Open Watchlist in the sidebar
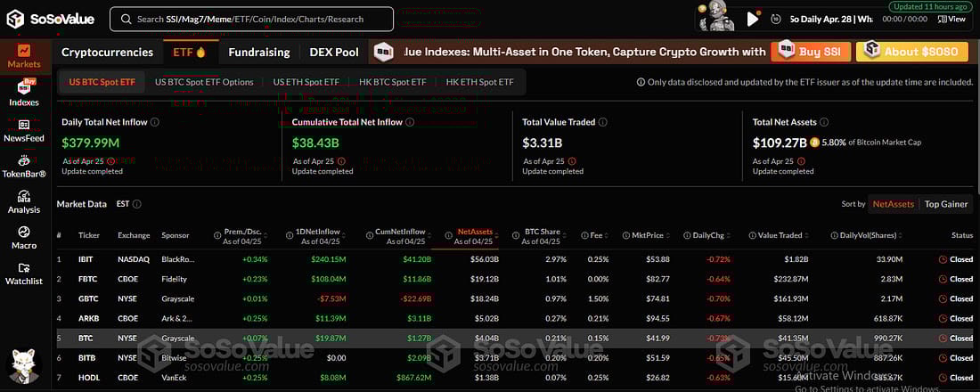 coord(24,274)
